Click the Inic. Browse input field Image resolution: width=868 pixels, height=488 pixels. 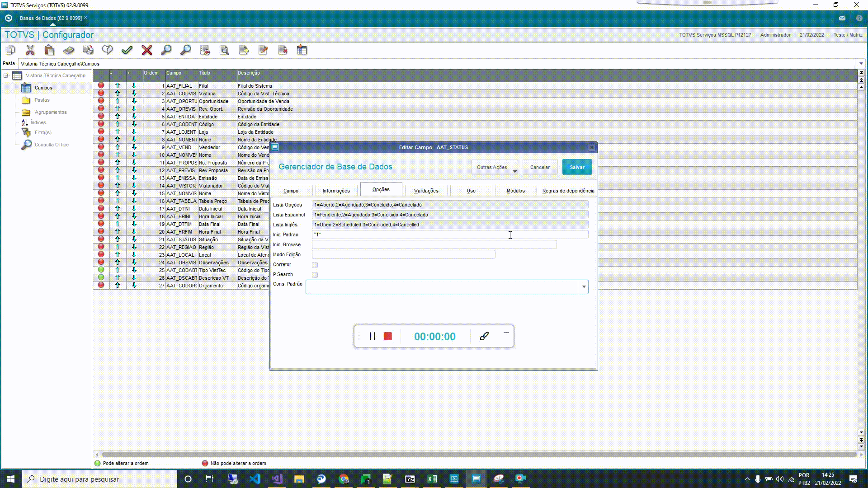pos(434,244)
